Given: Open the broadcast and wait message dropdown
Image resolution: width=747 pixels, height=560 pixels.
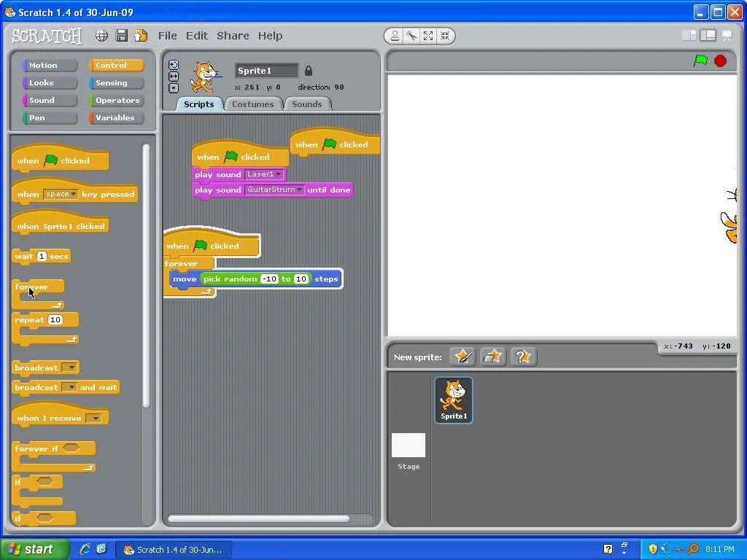Looking at the screenshot, I should pyautogui.click(x=70, y=388).
